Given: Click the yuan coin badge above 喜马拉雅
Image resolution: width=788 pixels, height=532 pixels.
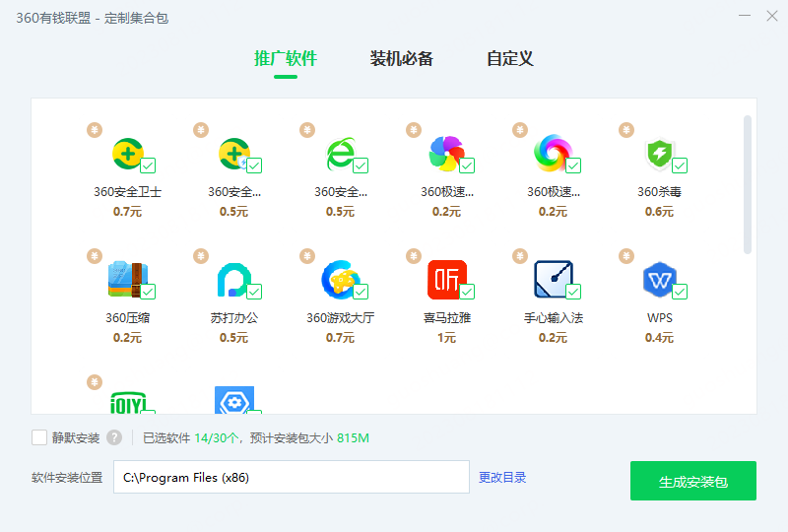Looking at the screenshot, I should pyautogui.click(x=414, y=256).
